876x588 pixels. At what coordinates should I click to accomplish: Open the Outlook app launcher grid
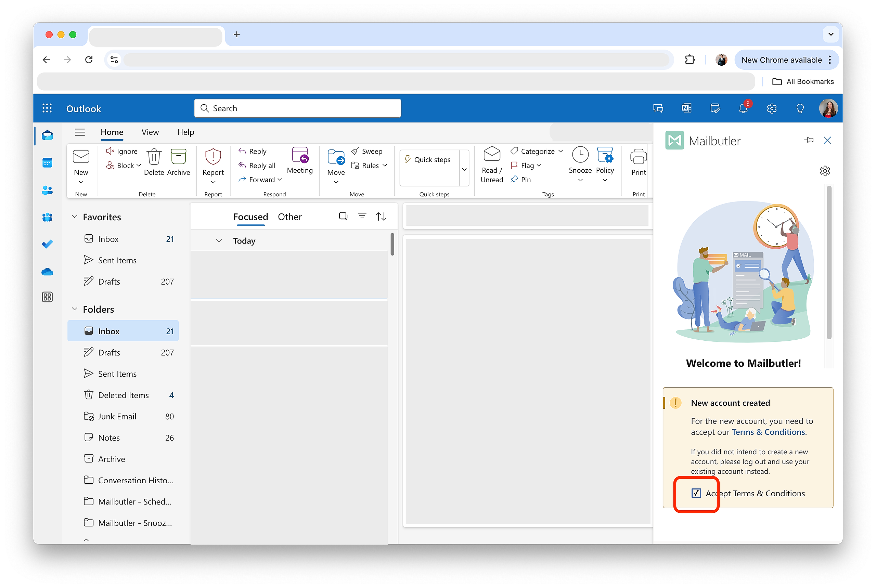click(x=47, y=108)
